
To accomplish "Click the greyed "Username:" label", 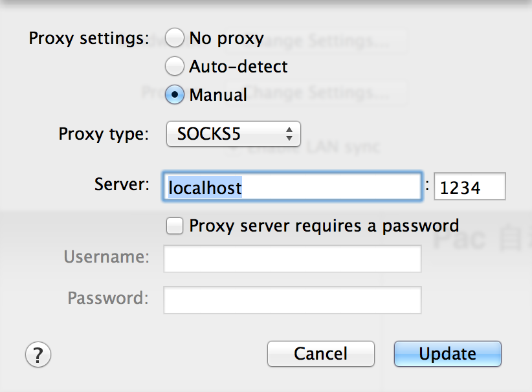I will tap(107, 257).
